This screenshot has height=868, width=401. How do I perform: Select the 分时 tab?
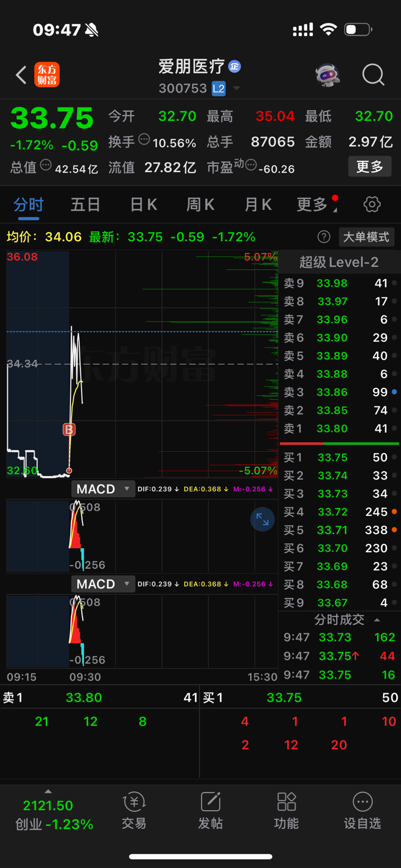(29, 205)
